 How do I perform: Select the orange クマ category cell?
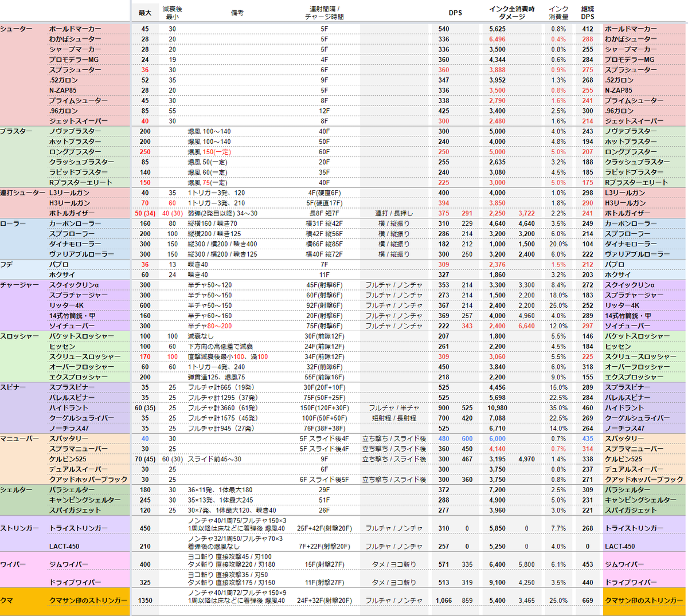(7, 601)
